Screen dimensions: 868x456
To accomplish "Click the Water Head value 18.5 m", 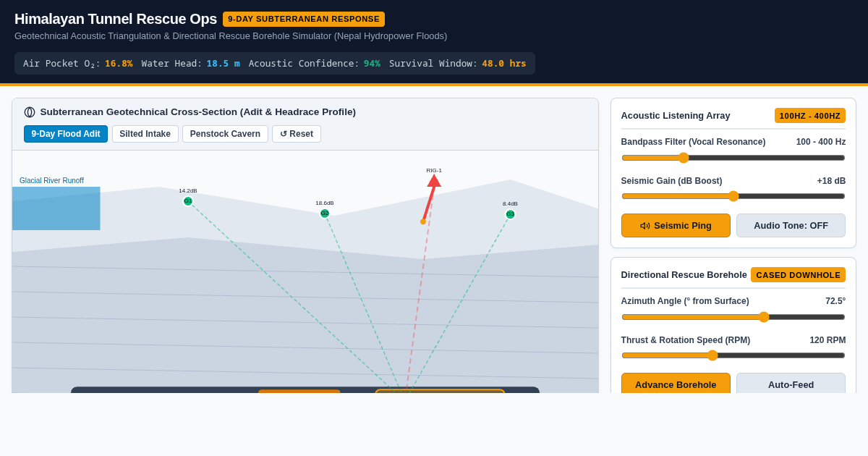I will pyautogui.click(x=224, y=64).
